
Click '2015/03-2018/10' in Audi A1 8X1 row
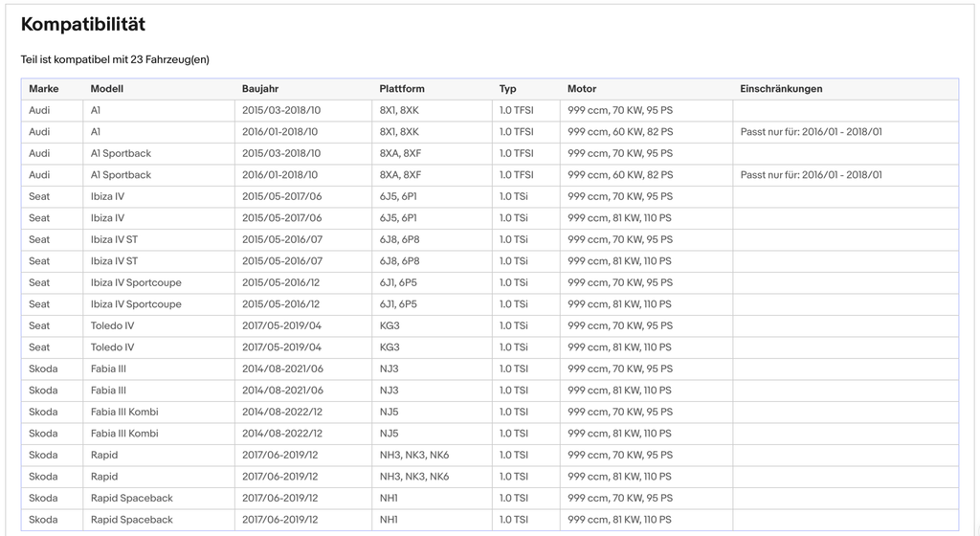[281, 111]
